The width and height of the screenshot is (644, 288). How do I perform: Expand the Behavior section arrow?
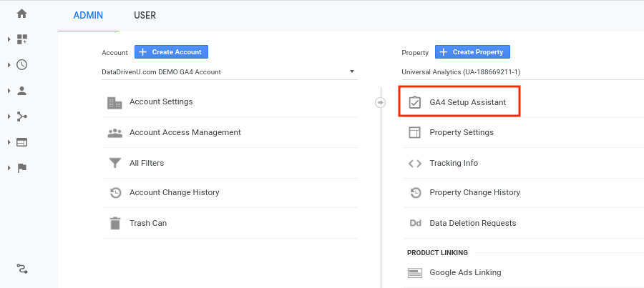coord(9,142)
